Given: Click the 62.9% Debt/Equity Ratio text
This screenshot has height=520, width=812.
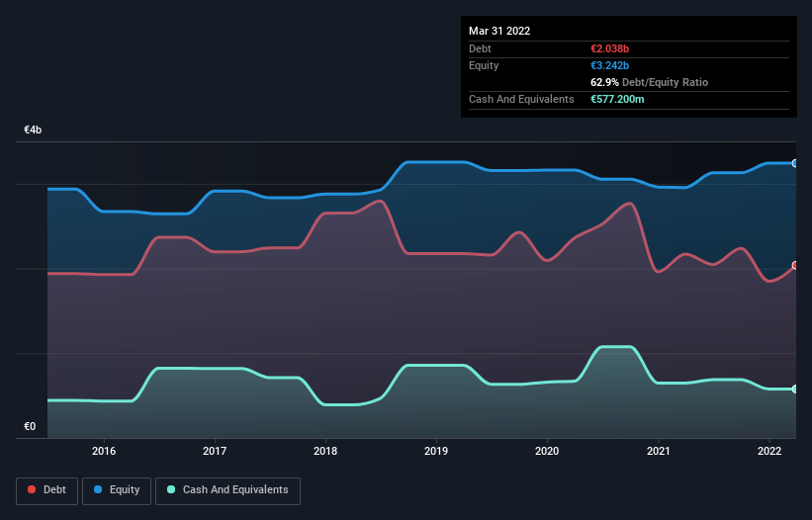Looking at the screenshot, I should point(649,82).
